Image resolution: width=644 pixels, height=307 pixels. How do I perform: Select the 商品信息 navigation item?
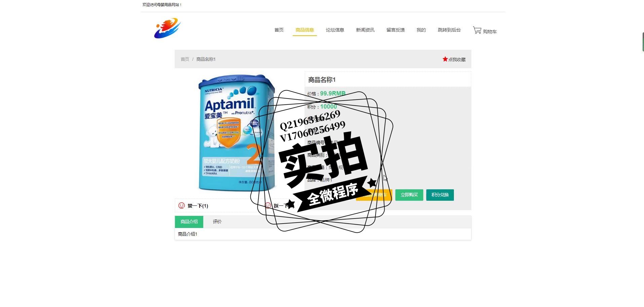point(305,30)
